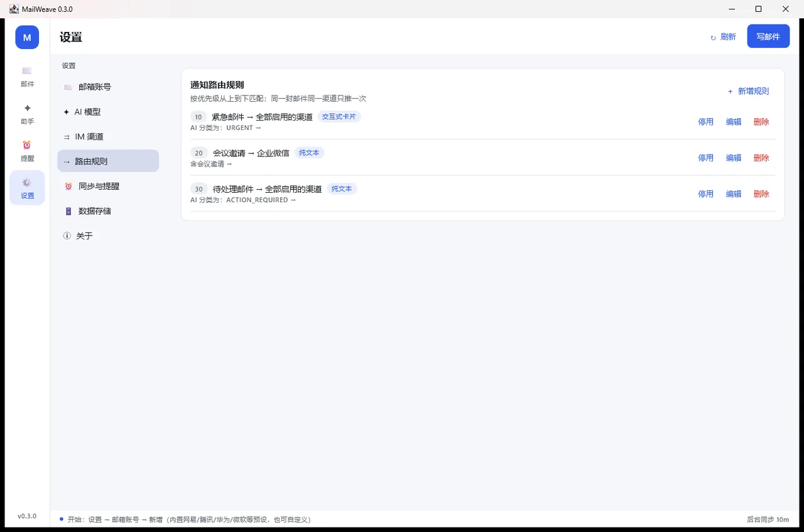This screenshot has width=804, height=532.
Task: Click the arrows icon beside IM 渠道
Action: pyautogui.click(x=67, y=137)
